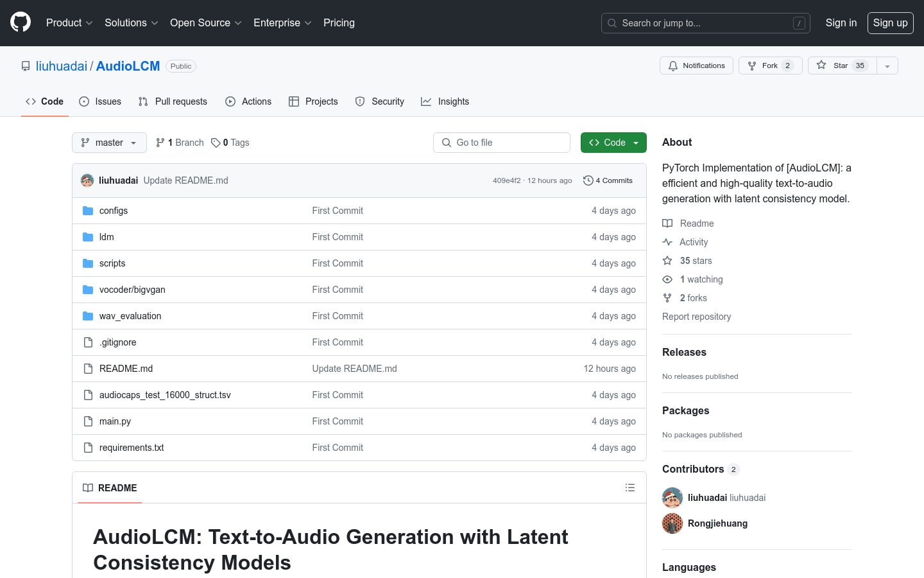Expand the Open Source menu

pos(205,22)
